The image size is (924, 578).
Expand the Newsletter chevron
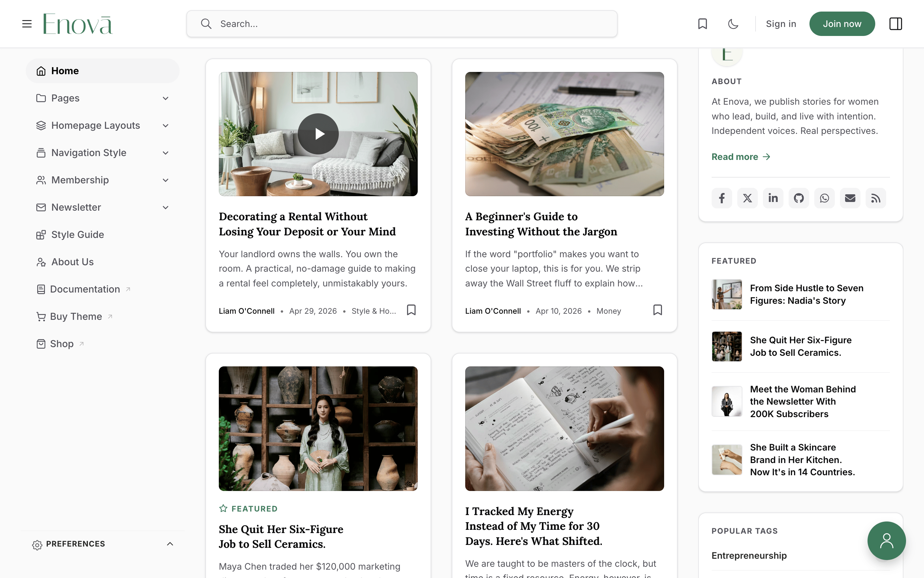165,207
